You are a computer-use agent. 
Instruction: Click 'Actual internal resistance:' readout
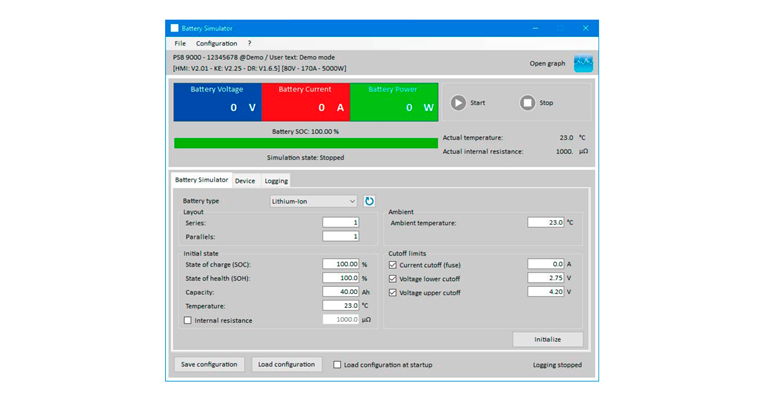pos(483,152)
